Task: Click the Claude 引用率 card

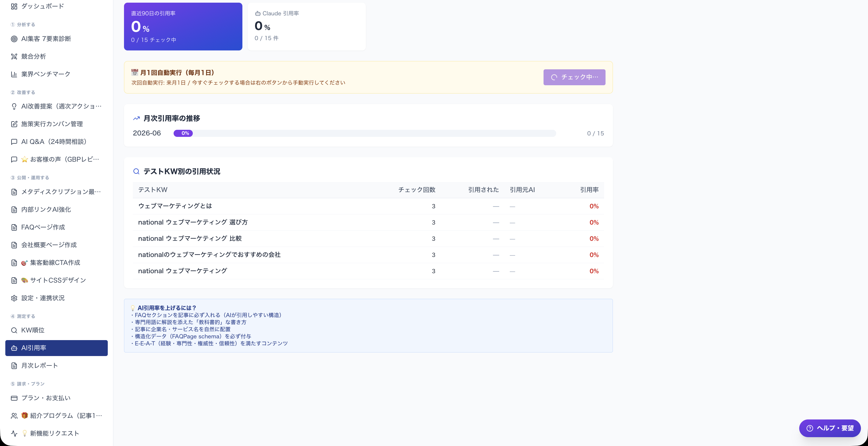Action: [306, 27]
